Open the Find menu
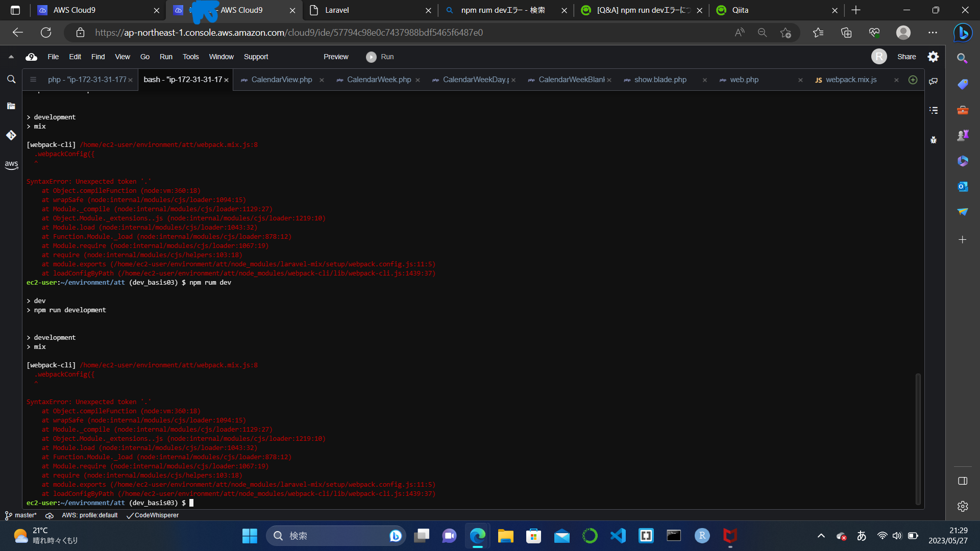The width and height of the screenshot is (980, 551). point(98,57)
